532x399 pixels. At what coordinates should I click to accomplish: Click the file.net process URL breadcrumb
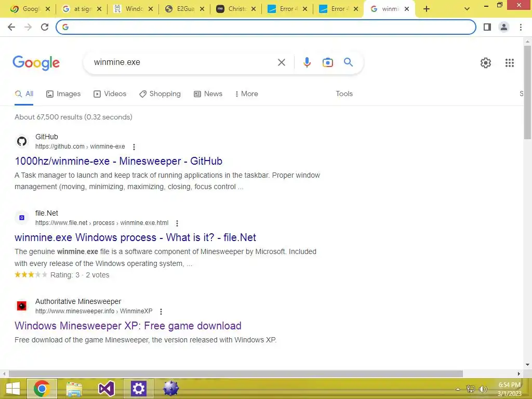coord(102,223)
